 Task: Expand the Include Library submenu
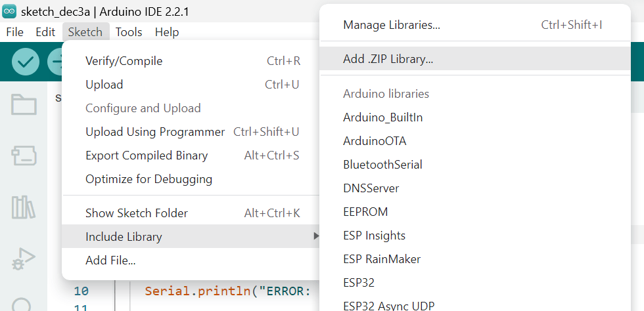[191, 236]
